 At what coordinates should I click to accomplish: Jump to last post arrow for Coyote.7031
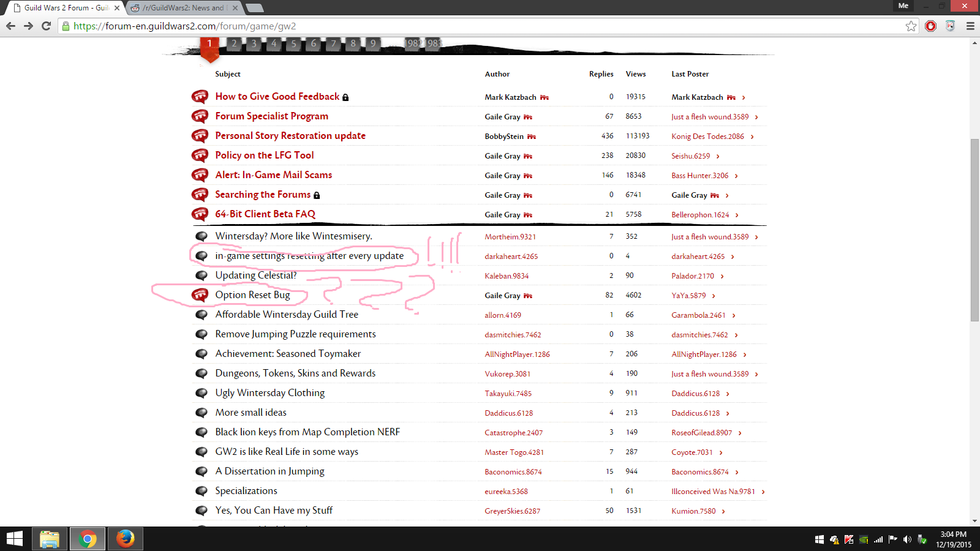[x=721, y=452]
